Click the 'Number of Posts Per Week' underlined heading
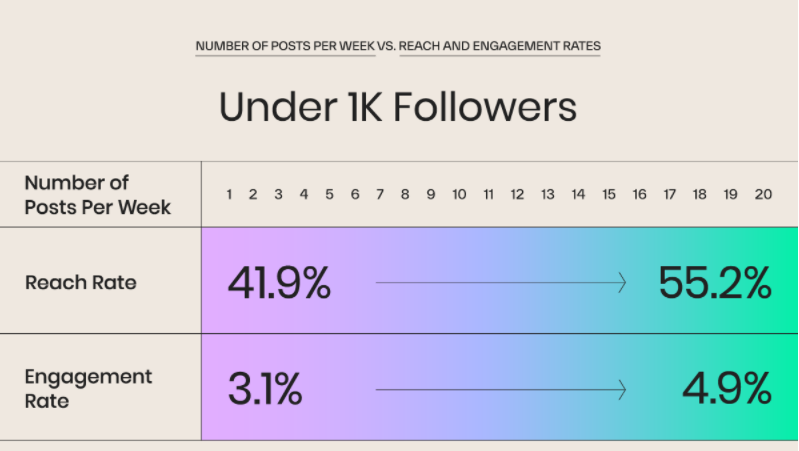The height and width of the screenshot is (451, 799). (285, 47)
